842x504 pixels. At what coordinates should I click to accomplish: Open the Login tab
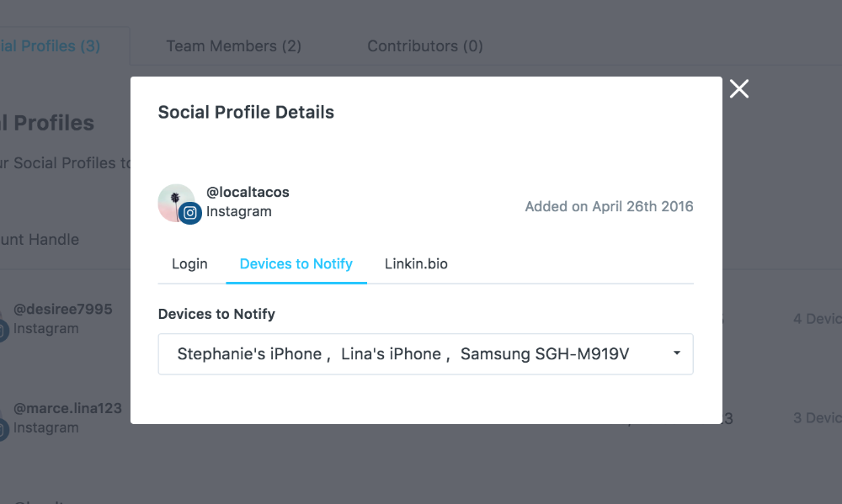(x=189, y=264)
